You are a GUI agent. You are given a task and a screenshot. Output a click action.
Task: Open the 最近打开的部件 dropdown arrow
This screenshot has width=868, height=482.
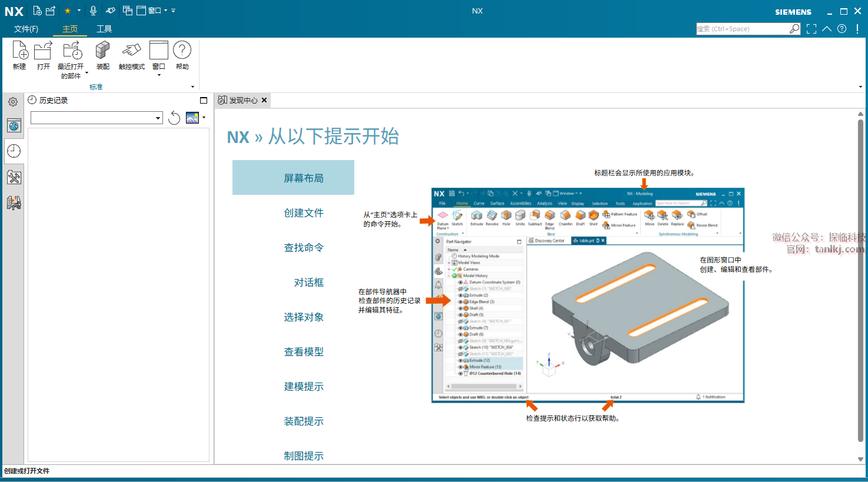[x=87, y=73]
